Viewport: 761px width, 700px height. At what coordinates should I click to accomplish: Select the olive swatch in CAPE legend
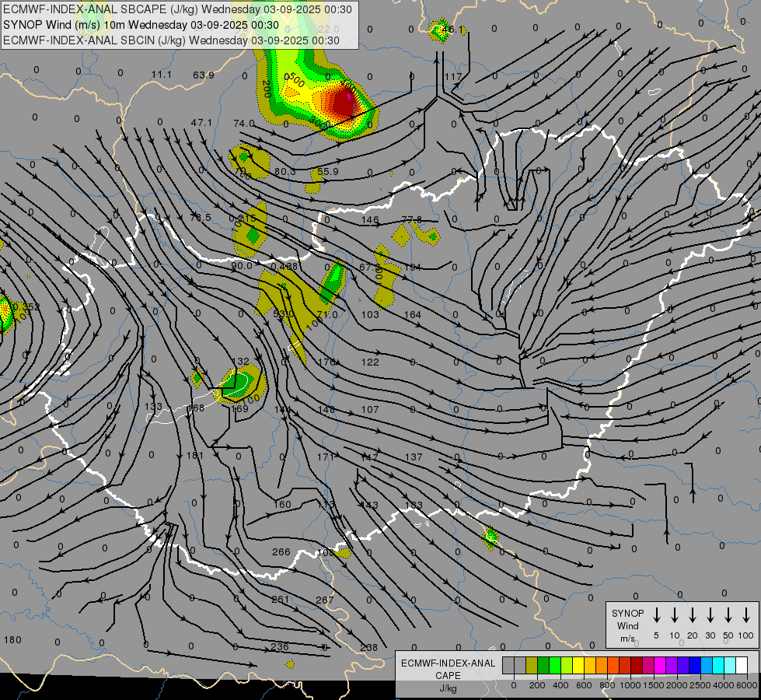[x=532, y=665]
